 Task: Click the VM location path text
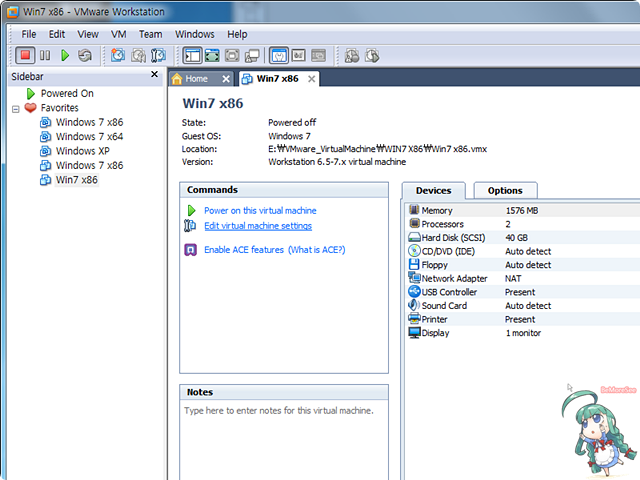click(x=378, y=149)
